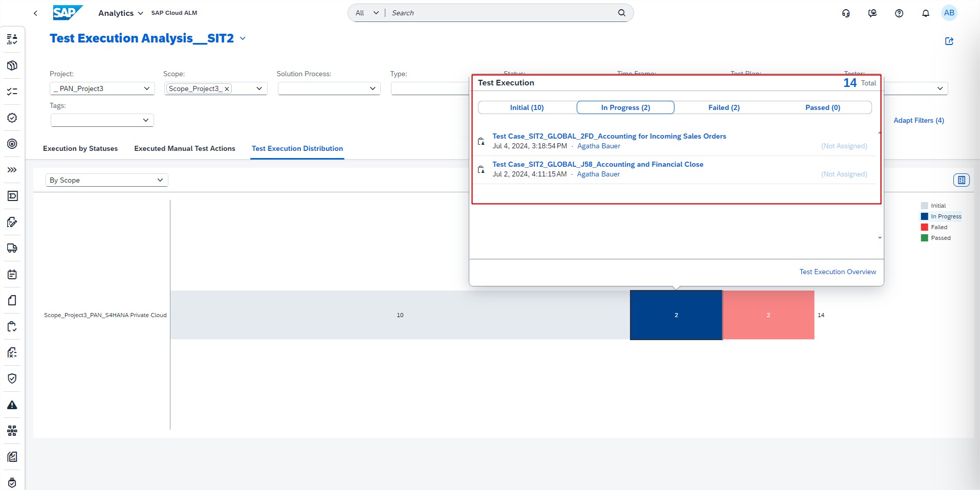Click the share icon near page title

949,41
